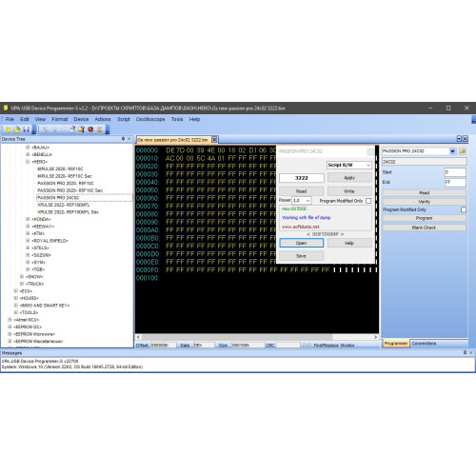This screenshot has height=476, width=476.
Task: Click the small button in the PASSION PRO 24C02 dialog header
Action: pyautogui.click(x=370, y=151)
